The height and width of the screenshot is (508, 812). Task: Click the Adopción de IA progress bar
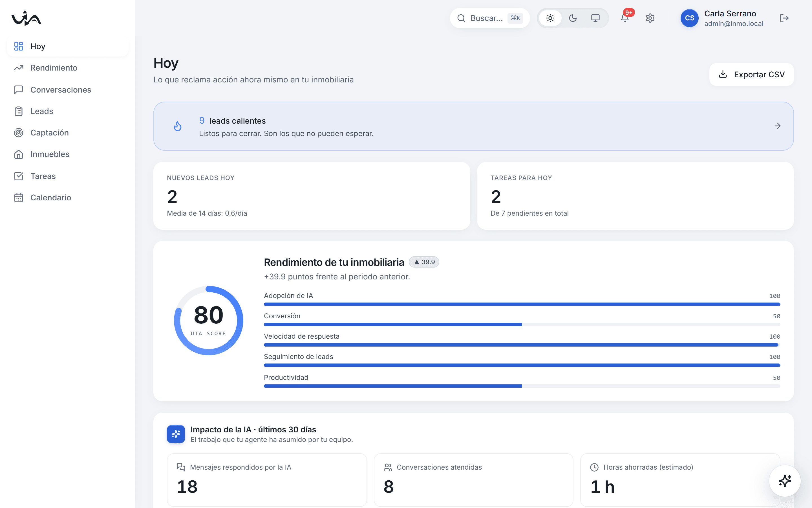(522, 305)
